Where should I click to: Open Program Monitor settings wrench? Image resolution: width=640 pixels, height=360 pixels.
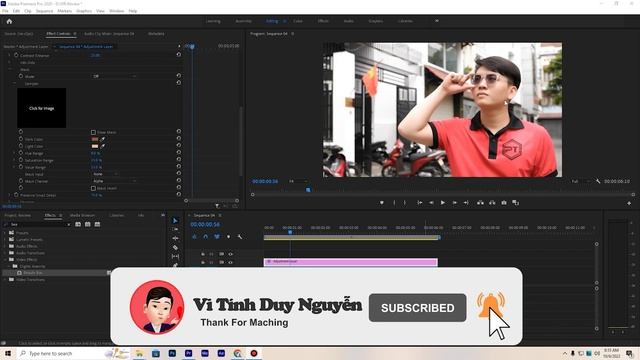pos(598,181)
